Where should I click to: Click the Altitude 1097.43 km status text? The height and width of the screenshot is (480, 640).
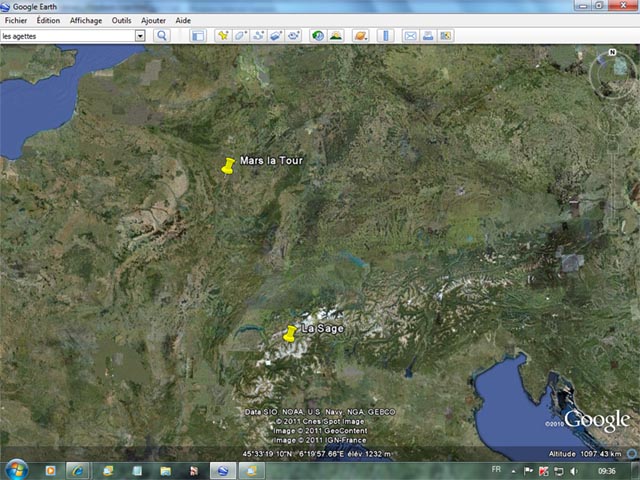[x=585, y=454]
